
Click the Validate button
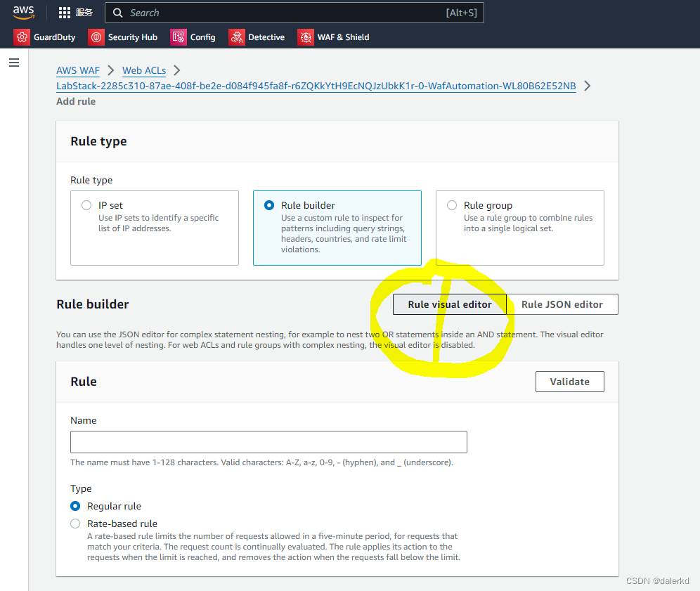click(x=570, y=382)
